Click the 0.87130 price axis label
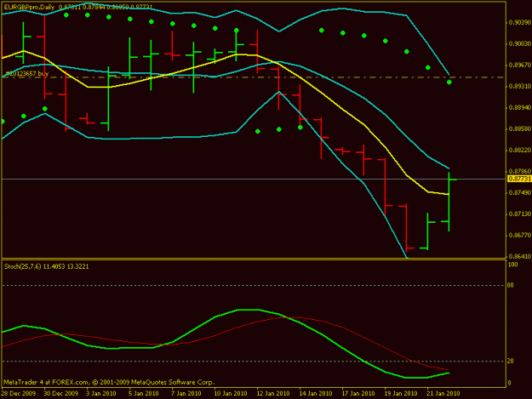 520,214
